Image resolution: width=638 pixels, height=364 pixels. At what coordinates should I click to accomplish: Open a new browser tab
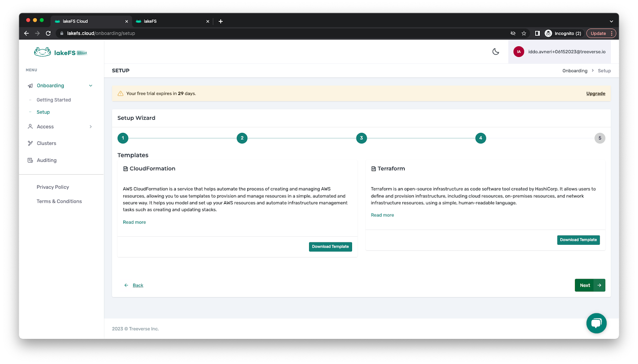pos(221,22)
